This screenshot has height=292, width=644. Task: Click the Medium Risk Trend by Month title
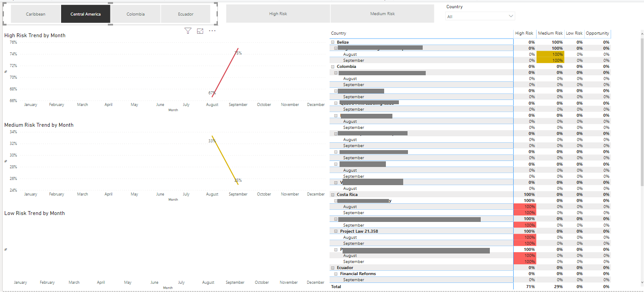39,125
